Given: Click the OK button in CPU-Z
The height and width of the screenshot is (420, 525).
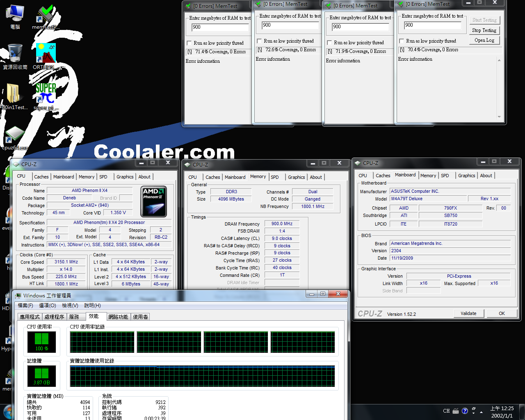Looking at the screenshot, I should point(502,313).
